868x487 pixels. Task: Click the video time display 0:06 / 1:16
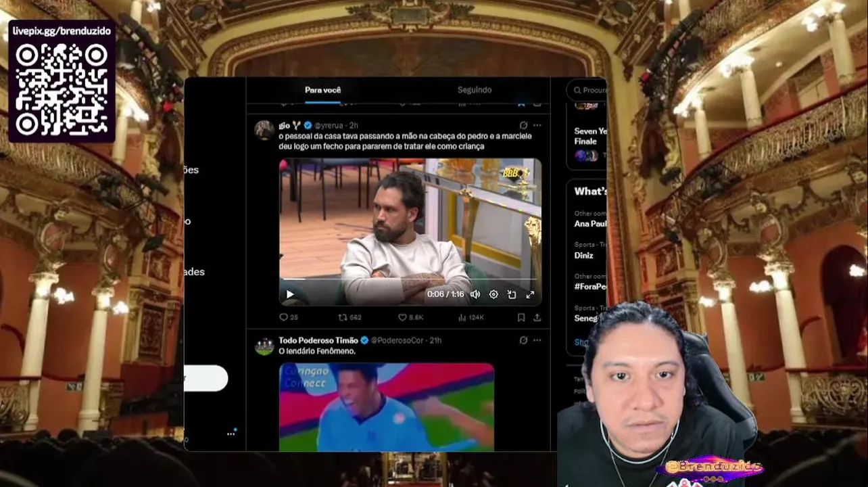pyautogui.click(x=445, y=294)
